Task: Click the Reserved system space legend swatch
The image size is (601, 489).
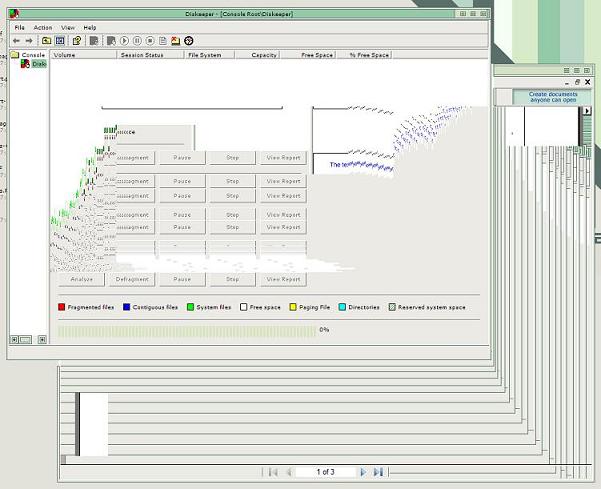Action: click(392, 307)
